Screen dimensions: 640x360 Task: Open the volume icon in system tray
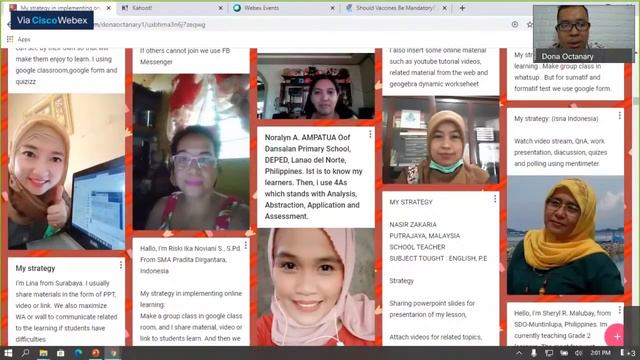[578, 353]
